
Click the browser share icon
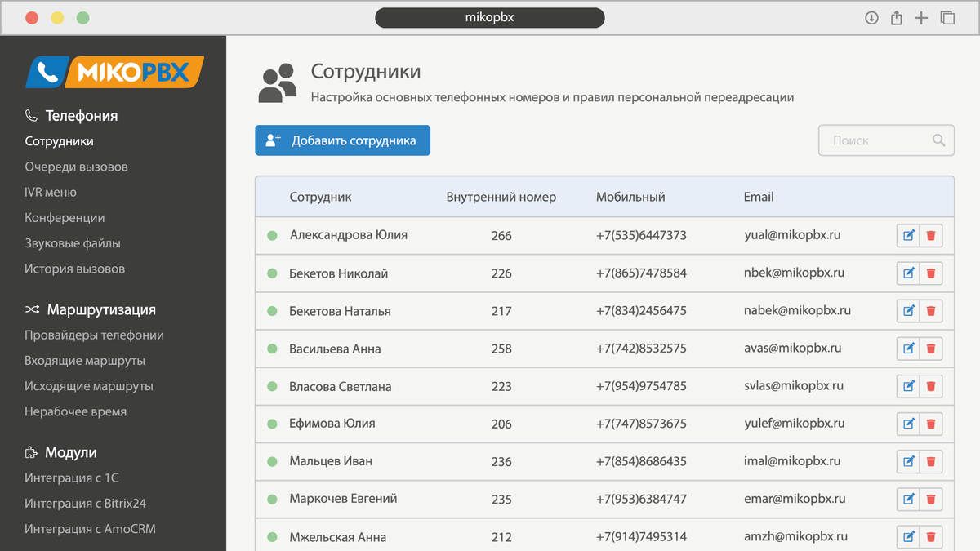coord(896,18)
